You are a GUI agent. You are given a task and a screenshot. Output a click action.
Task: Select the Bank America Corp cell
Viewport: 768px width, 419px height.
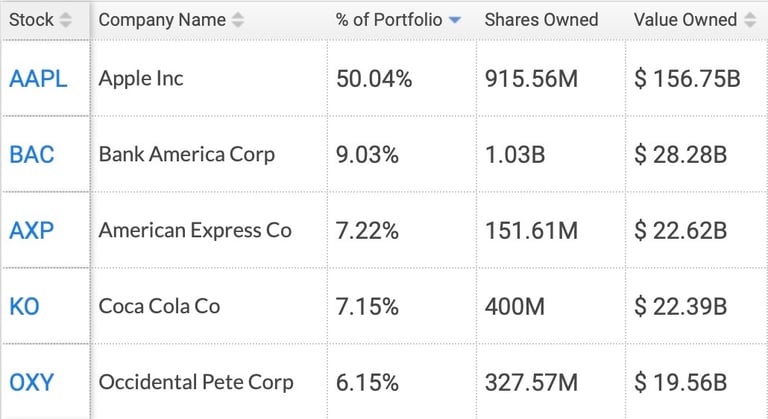click(x=186, y=154)
